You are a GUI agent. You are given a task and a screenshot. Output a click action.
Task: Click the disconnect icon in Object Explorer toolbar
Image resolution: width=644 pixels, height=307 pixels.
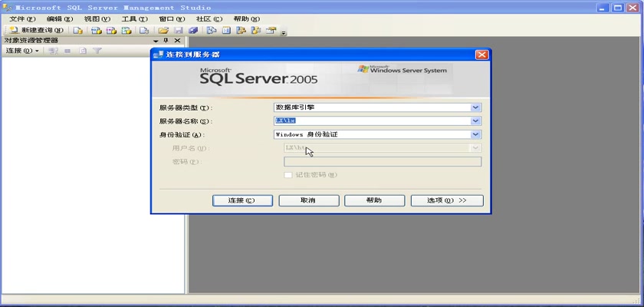[53, 51]
